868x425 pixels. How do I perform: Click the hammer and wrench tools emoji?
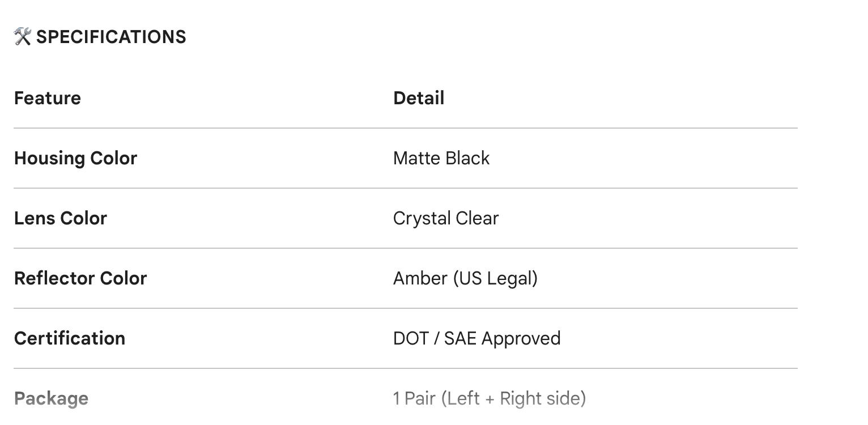coord(22,37)
